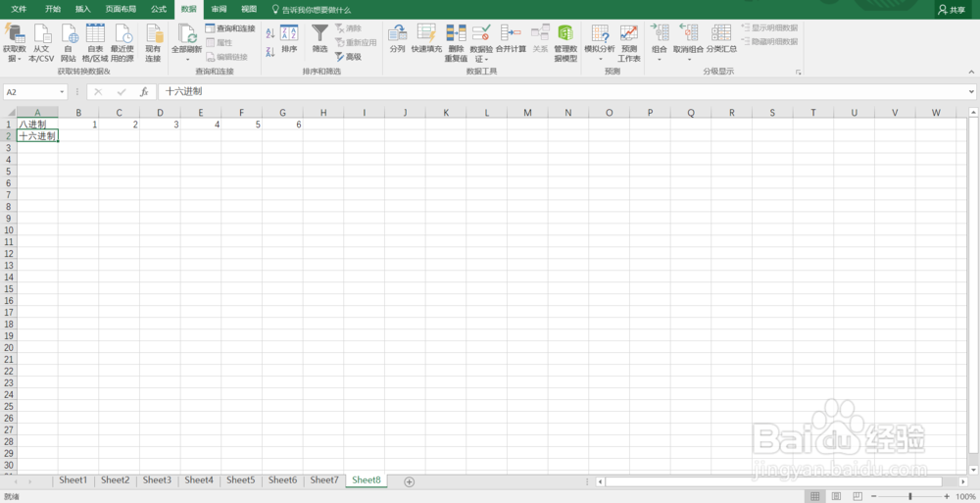Collapse the ribbon with the chevron
Screen dimensions: 980x503
click(971, 72)
